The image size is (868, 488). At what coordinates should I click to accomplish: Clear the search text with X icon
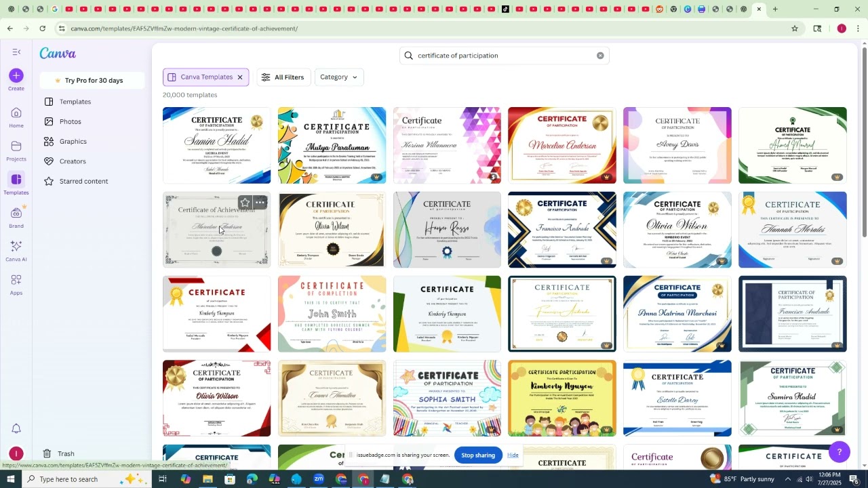click(x=600, y=56)
